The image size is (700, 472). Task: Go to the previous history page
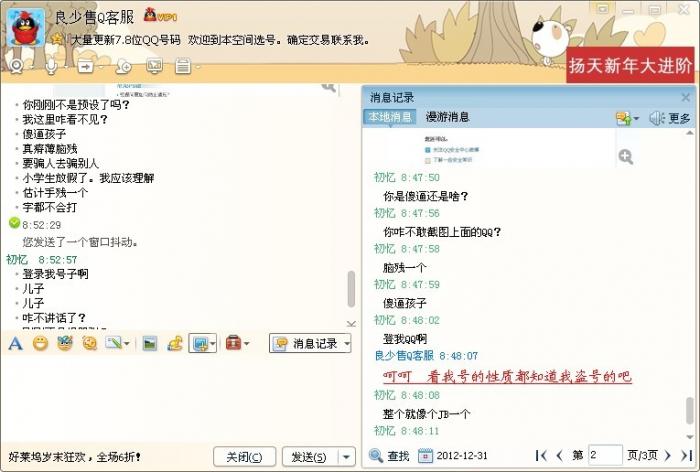coord(559,455)
